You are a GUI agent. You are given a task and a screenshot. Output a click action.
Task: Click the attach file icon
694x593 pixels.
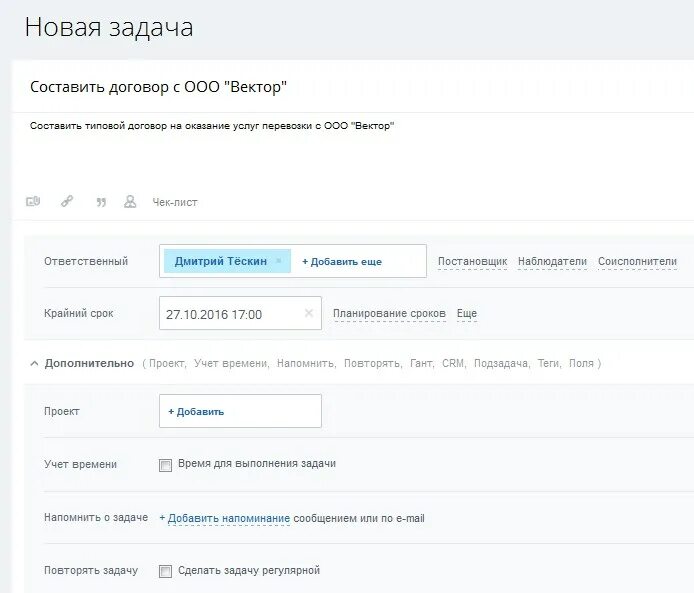click(33, 202)
